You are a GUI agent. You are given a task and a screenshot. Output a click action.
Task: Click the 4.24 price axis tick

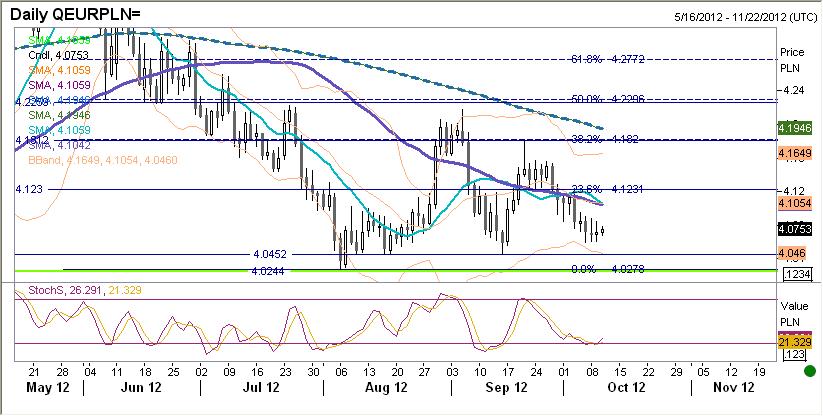tap(793, 90)
